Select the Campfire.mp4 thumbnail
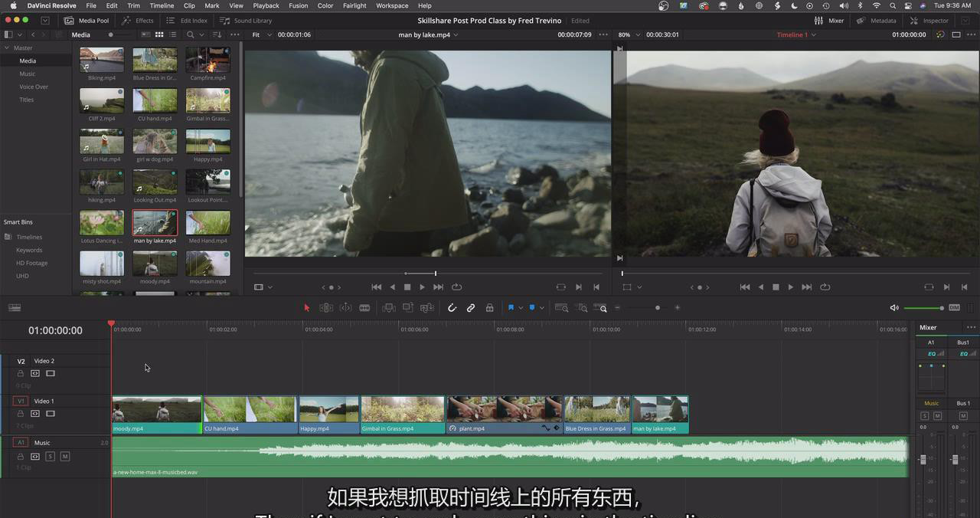The height and width of the screenshot is (518, 980). coord(207,60)
